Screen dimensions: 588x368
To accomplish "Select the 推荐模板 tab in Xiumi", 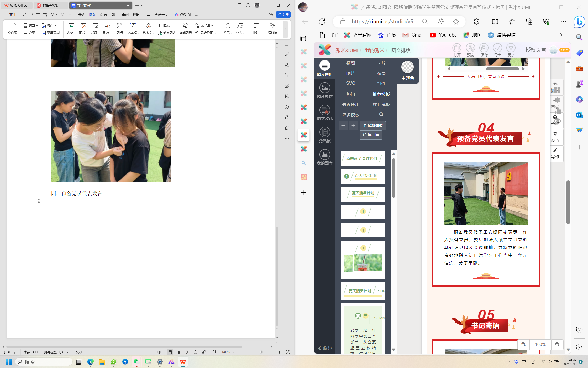I will [381, 94].
